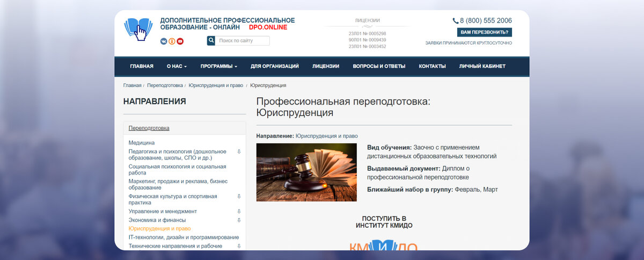
Task: Click 'Профессиональная переподготовка: Юриспруденция' page title
Action: (343, 107)
